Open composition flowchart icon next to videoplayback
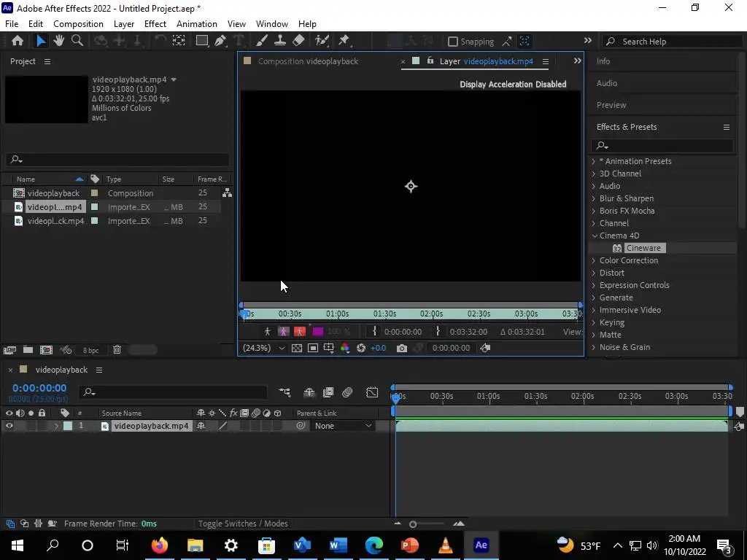Viewport: 747px width, 560px height. [228, 192]
